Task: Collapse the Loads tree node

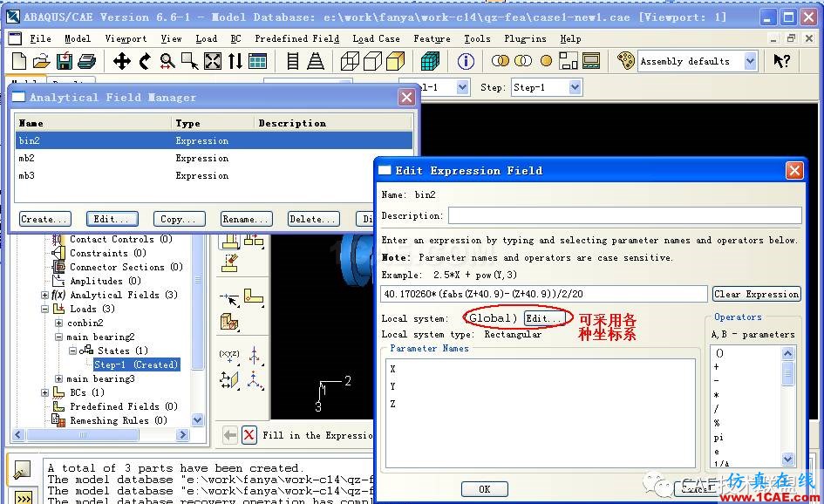Action: (x=44, y=309)
